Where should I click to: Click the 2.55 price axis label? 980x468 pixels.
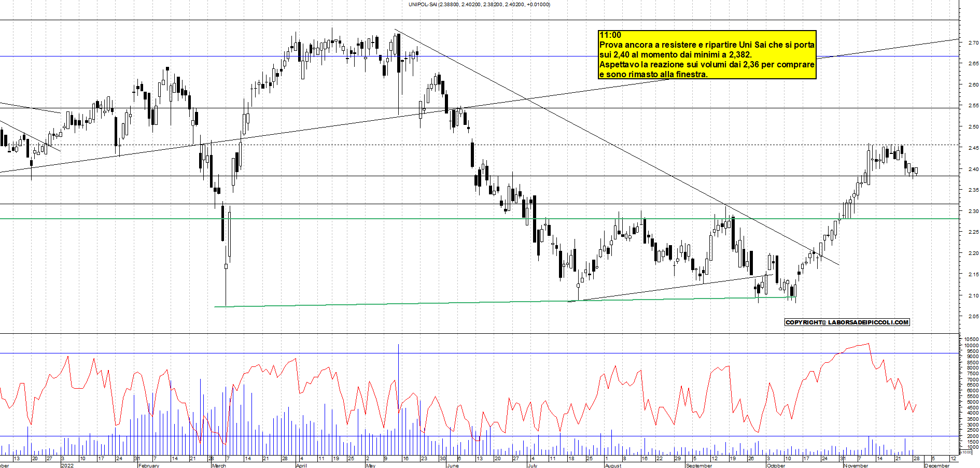[x=973, y=105]
